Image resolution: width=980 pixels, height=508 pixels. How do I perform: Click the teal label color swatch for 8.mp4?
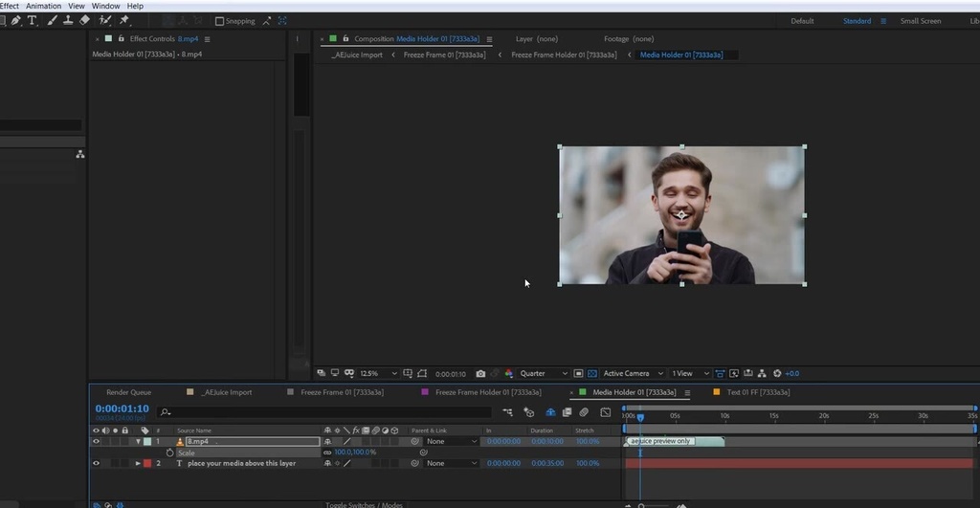(x=147, y=441)
